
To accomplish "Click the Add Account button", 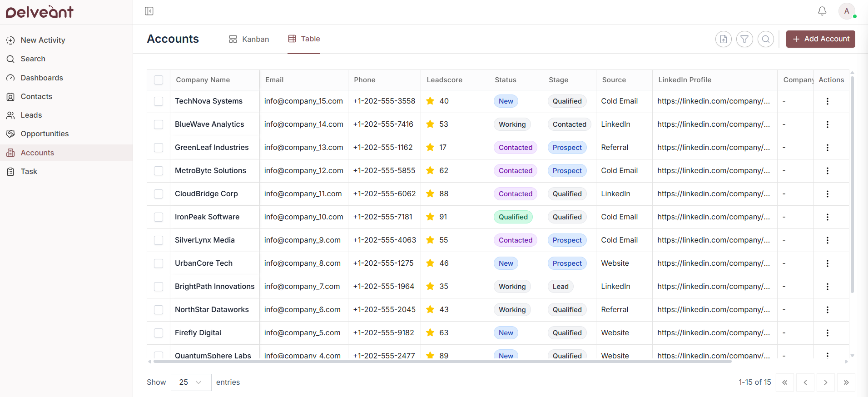I will 820,39.
